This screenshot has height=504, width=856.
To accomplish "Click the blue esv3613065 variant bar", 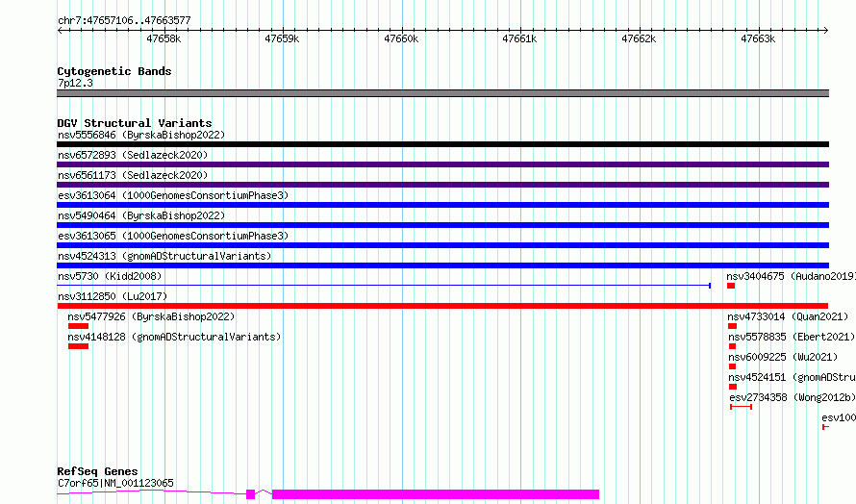I will coord(442,245).
